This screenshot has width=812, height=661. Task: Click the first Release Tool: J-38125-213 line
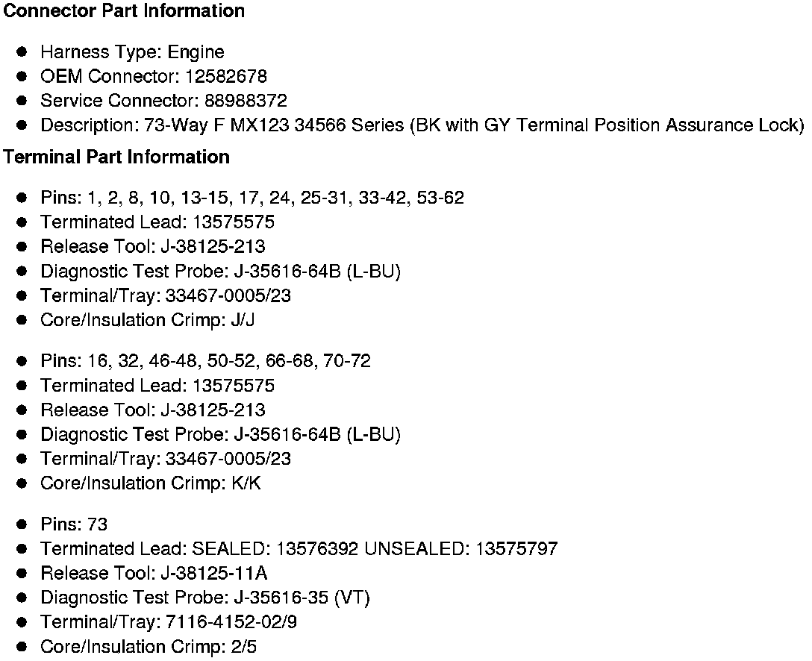153,247
